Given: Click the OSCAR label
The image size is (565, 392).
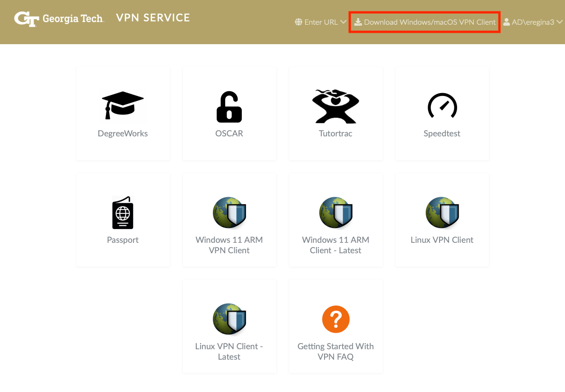Looking at the screenshot, I should [x=229, y=134].
